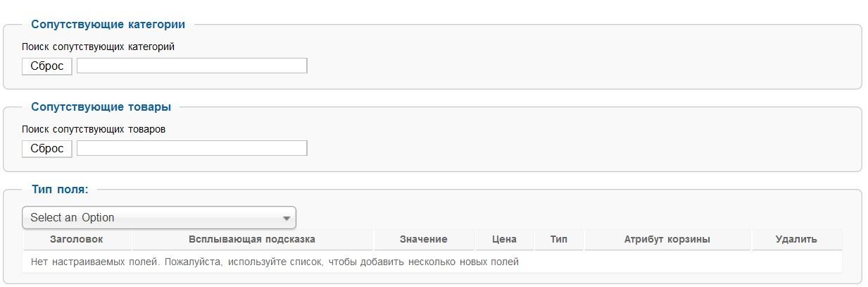Click the Тип поля section title

pos(60,190)
